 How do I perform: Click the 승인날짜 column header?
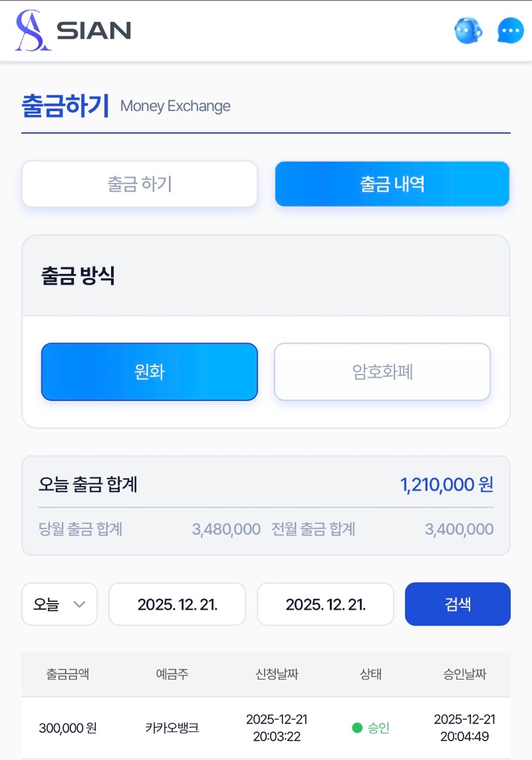(x=465, y=674)
